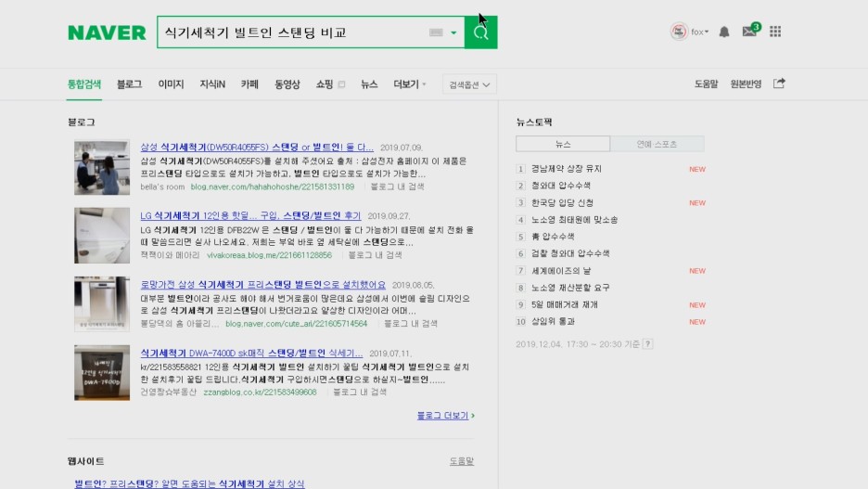The width and height of the screenshot is (868, 489).
Task: Expand the 더보기 menu
Action: point(410,84)
